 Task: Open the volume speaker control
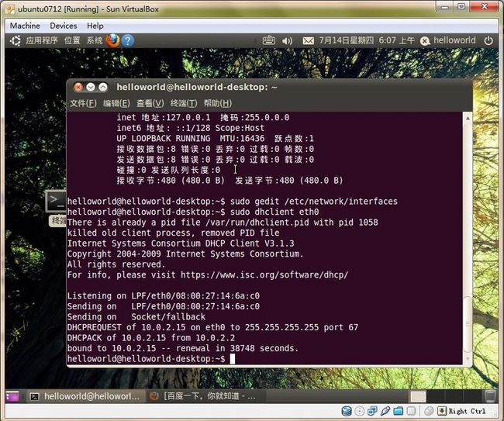287,41
